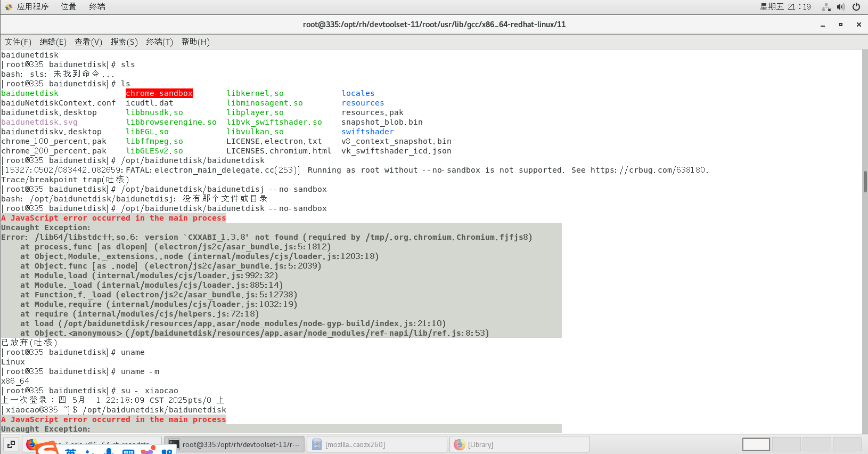Click the 'locales' directory name

(x=358, y=93)
